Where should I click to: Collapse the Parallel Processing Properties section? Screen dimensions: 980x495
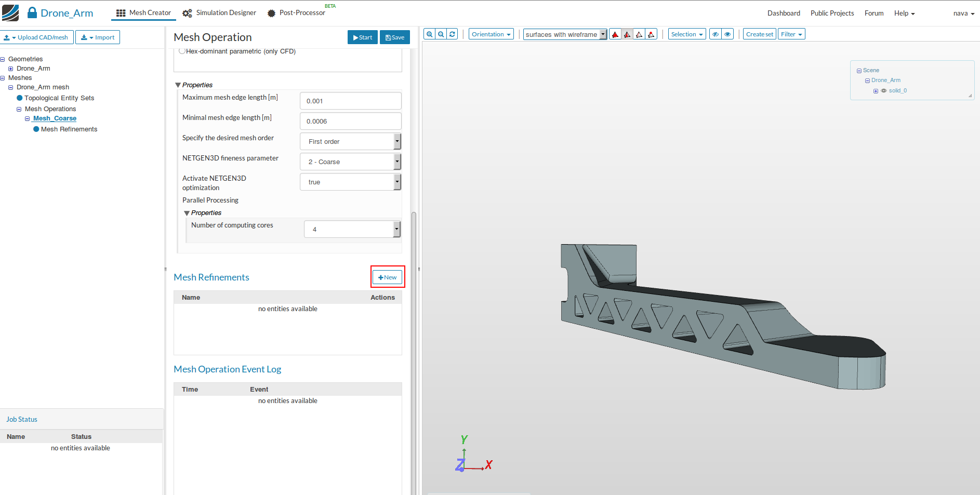coord(187,213)
